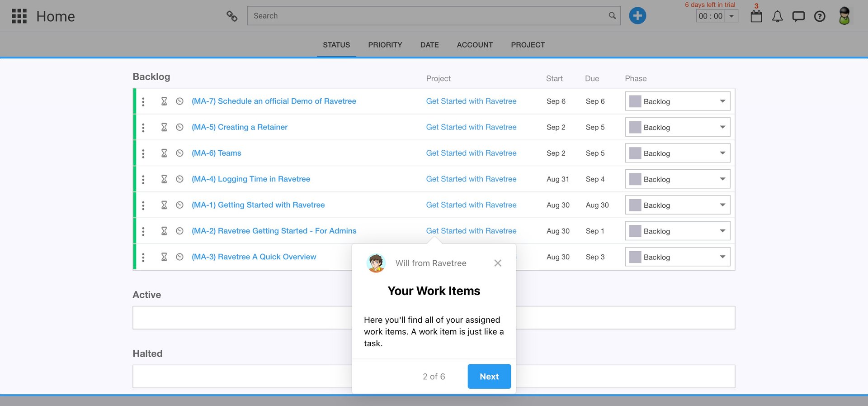Click the hourglass icon on MA-4 row

[164, 179]
